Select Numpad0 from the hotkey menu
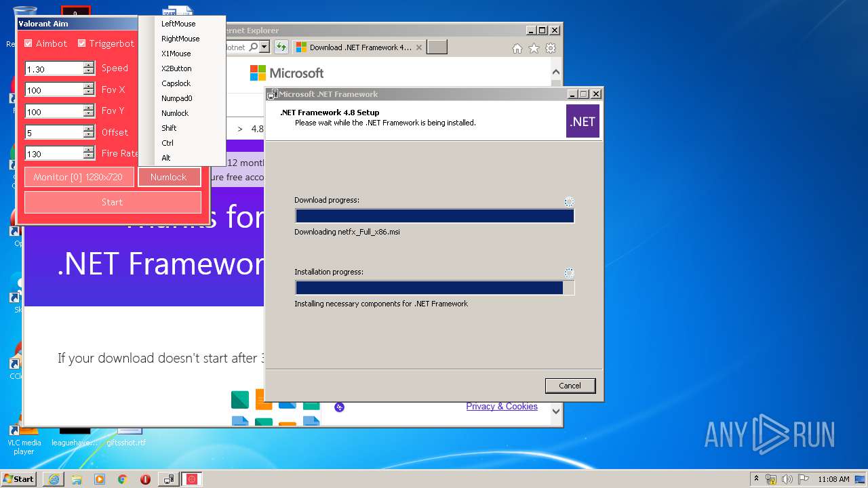 (182, 98)
